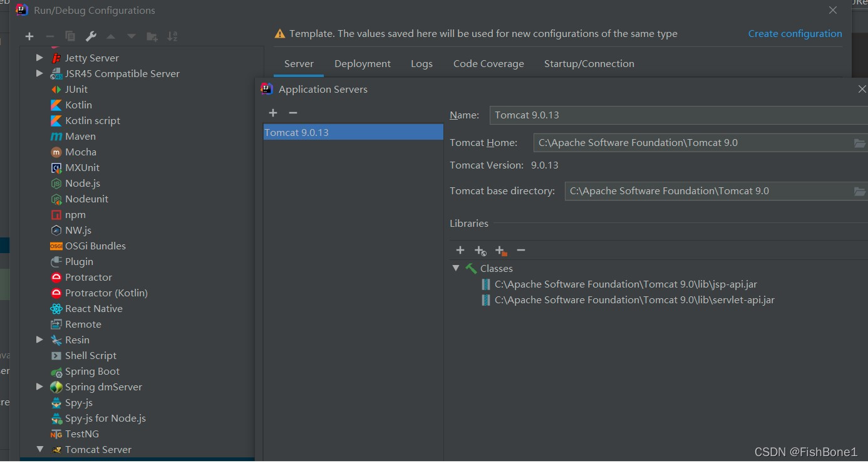Click Tomcat Server icon in list

click(x=56, y=449)
